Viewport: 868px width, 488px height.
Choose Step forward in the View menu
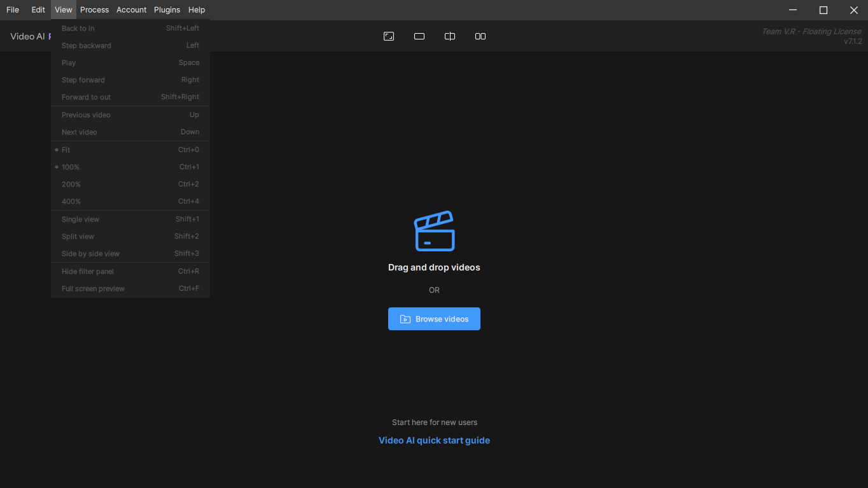[83, 80]
